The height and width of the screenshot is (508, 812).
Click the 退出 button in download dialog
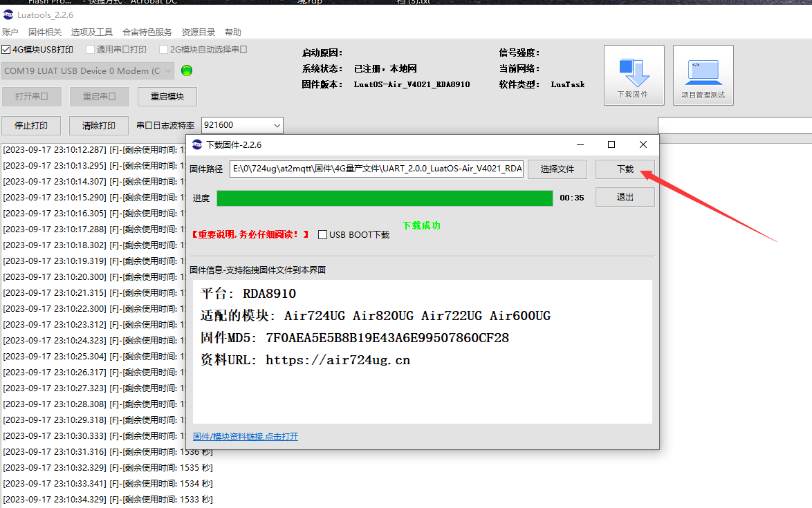click(x=625, y=197)
